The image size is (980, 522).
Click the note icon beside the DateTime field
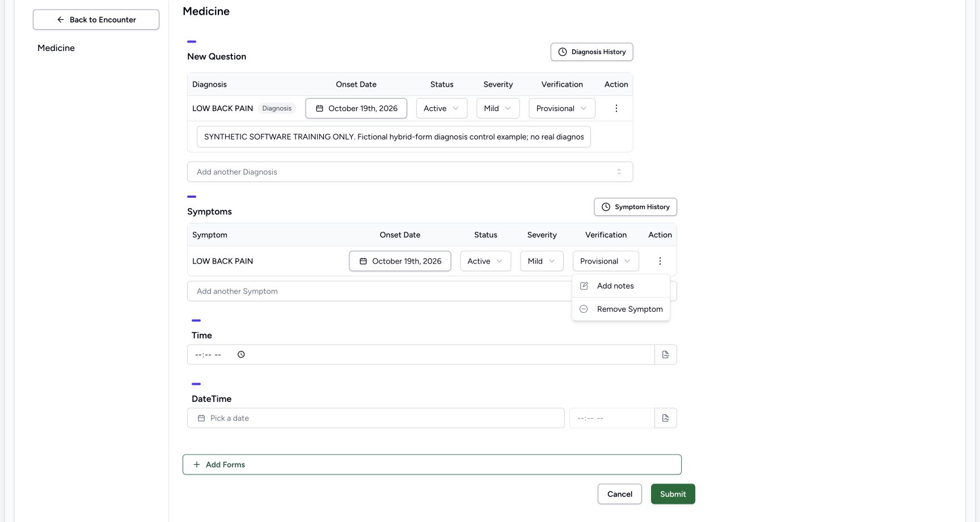666,418
